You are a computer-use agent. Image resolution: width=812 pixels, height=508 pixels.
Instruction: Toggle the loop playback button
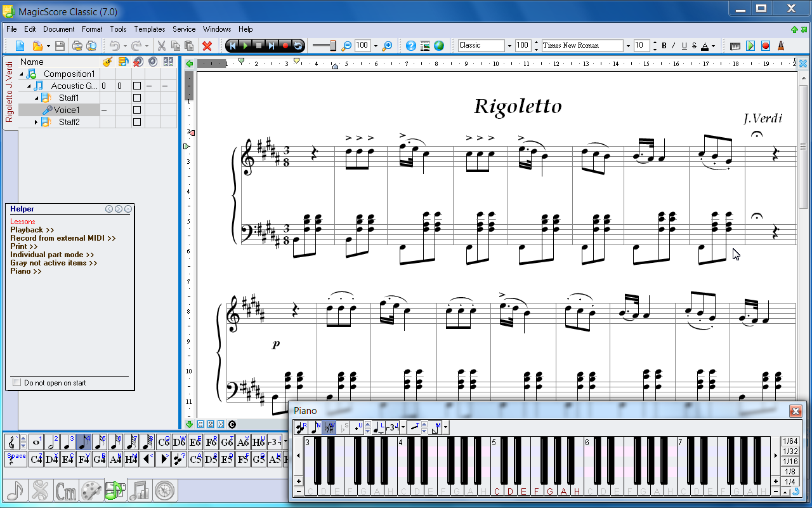(x=298, y=46)
